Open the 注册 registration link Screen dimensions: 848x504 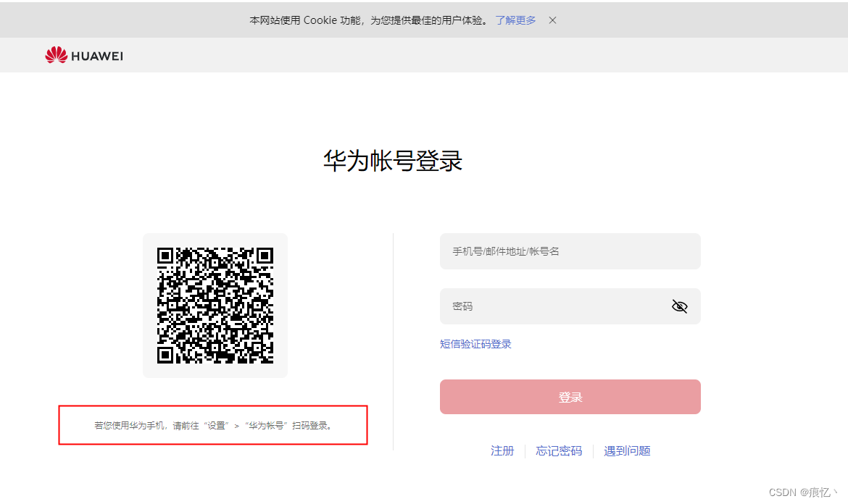502,451
